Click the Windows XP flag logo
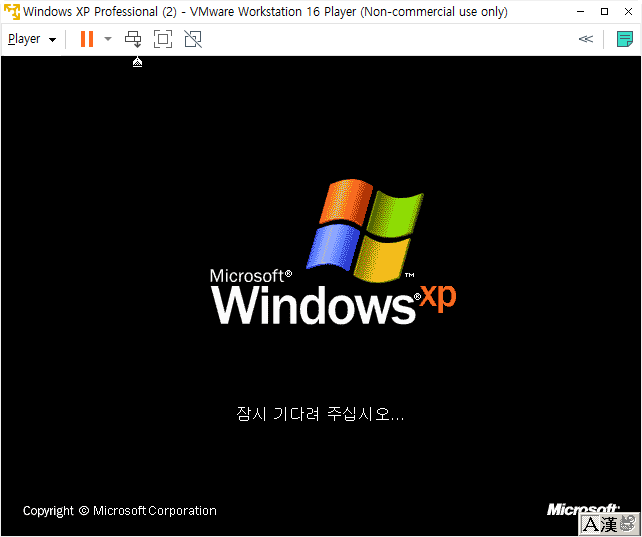642x537 pixels. (x=365, y=230)
